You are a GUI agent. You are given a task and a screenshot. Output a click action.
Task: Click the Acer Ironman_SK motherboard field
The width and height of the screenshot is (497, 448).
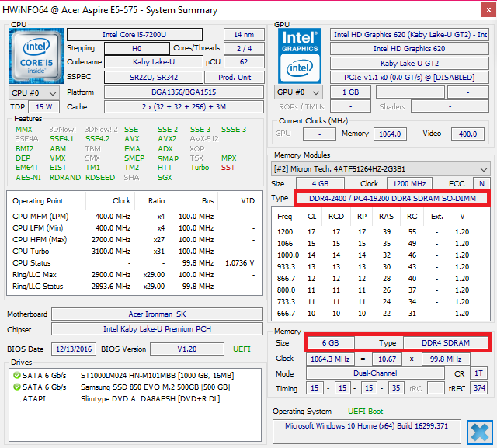click(157, 314)
